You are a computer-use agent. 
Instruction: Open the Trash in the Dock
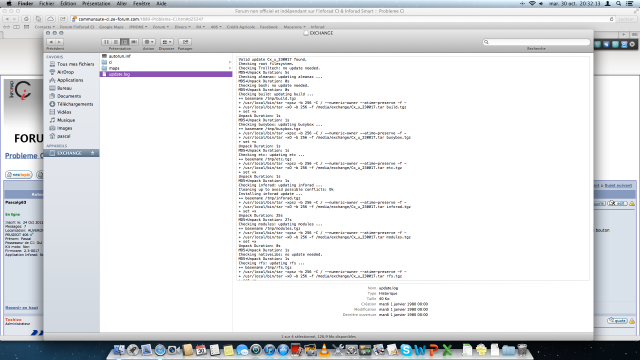coord(522,350)
